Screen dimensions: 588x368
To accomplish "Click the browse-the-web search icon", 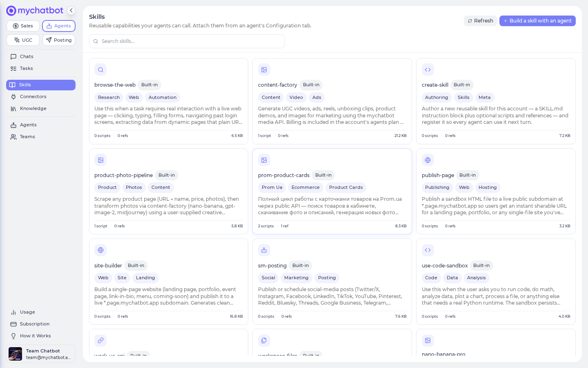I will (100, 70).
